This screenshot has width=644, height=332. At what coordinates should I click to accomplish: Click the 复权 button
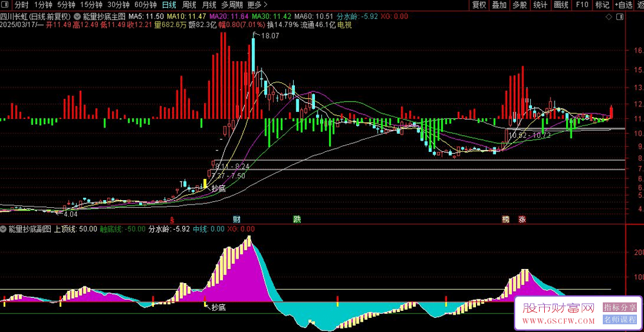tap(479, 5)
